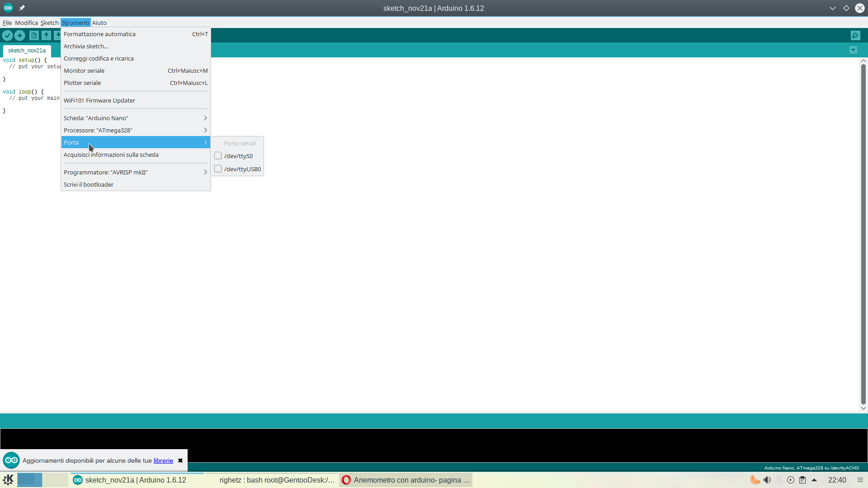Screen dimensions: 868x488
Task: Select Scrivi il bootloader
Action: [136, 184]
